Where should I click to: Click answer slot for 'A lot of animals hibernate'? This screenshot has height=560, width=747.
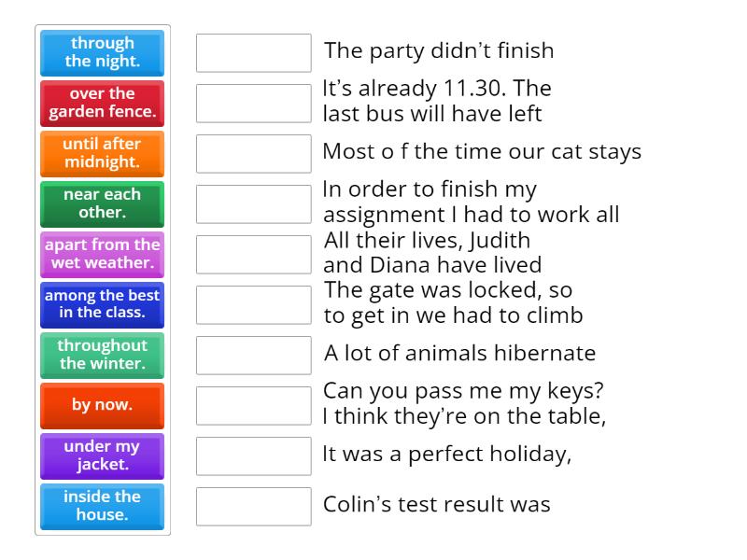(x=254, y=355)
